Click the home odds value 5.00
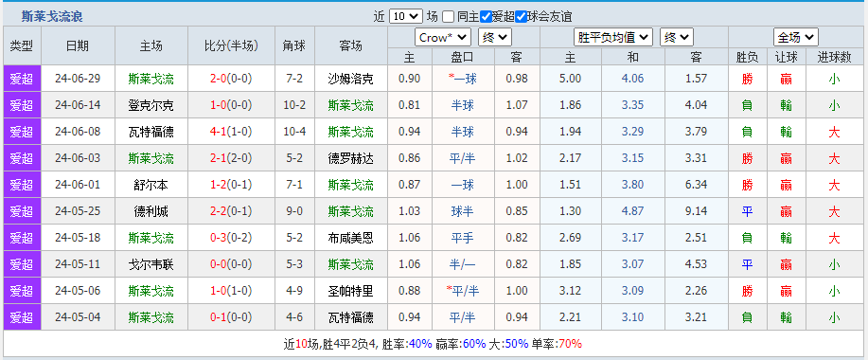The image size is (868, 360). pos(570,79)
